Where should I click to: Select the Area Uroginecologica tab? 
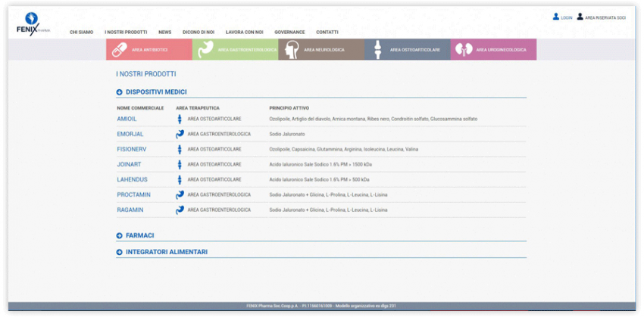pyautogui.click(x=493, y=50)
